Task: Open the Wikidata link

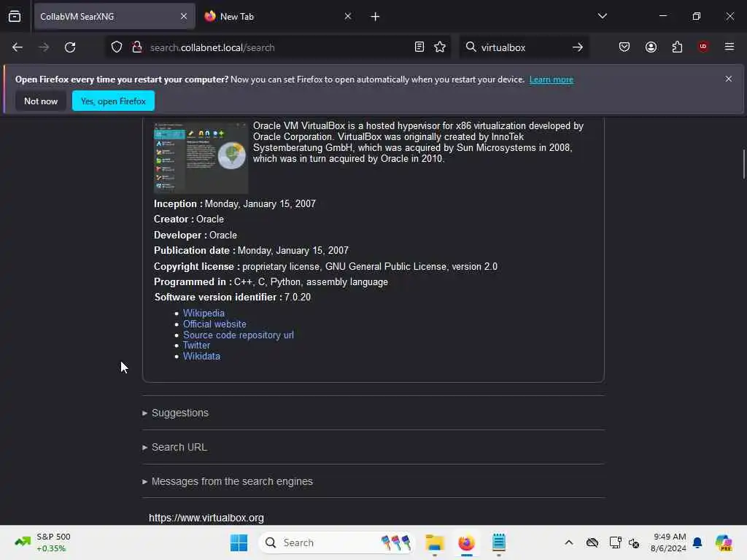Action: pos(201,356)
